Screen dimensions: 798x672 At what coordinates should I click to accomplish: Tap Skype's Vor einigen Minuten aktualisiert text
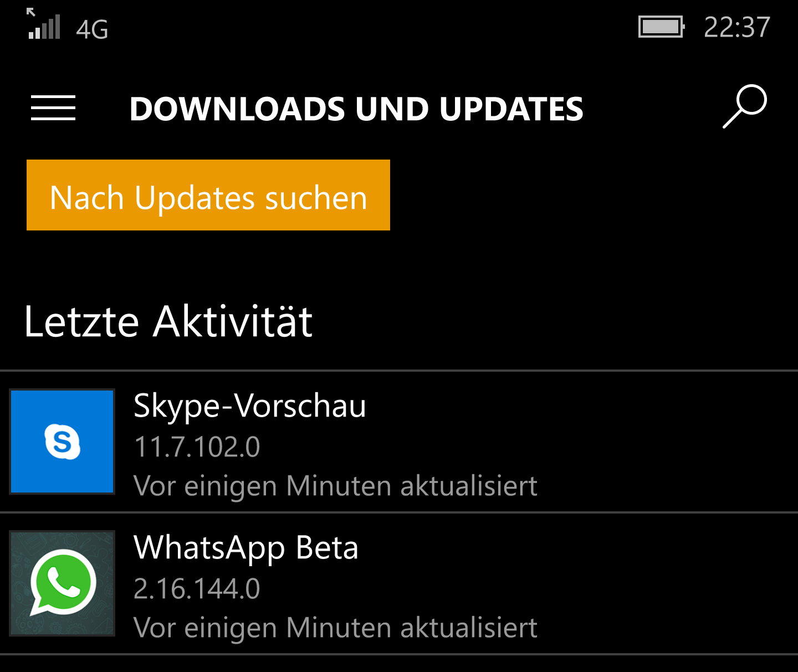coord(335,486)
